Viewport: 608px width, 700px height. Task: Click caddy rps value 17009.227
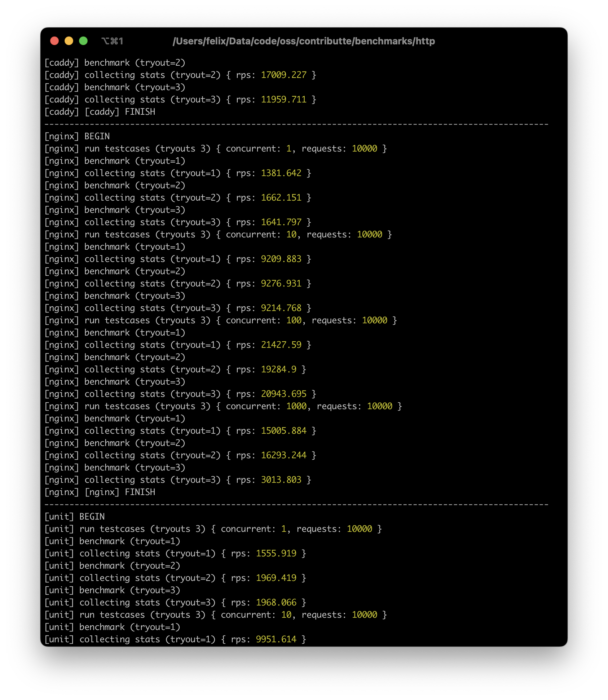[x=283, y=75]
